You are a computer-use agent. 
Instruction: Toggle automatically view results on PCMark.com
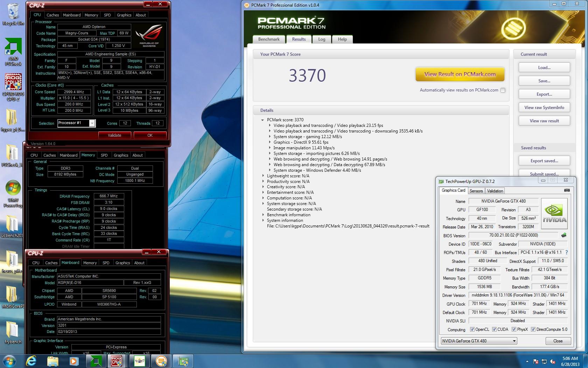point(503,90)
